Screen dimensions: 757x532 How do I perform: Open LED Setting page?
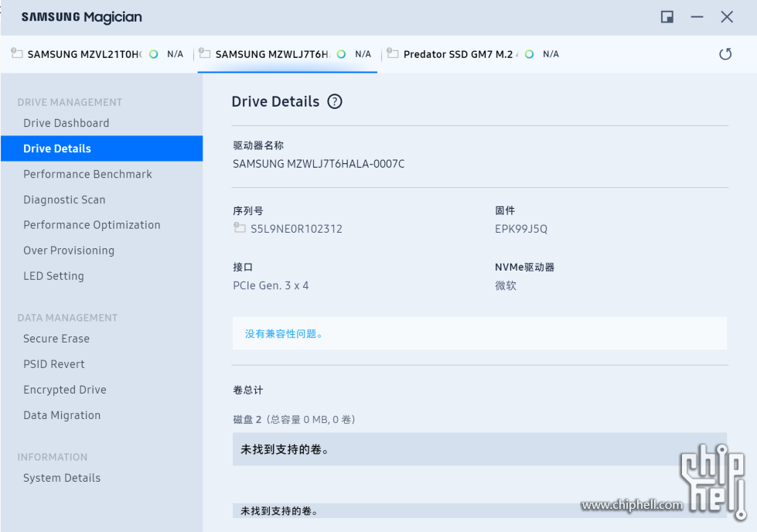[53, 276]
